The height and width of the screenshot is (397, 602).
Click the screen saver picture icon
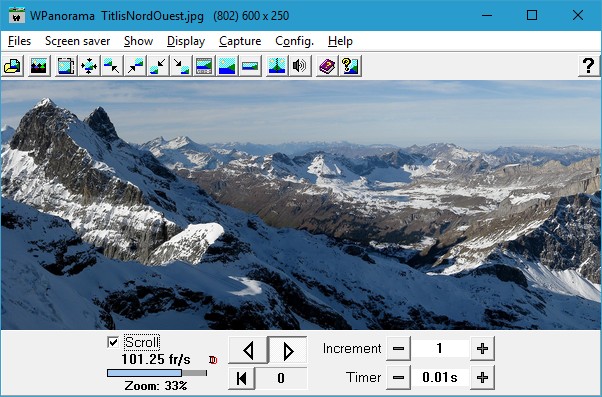(x=39, y=66)
